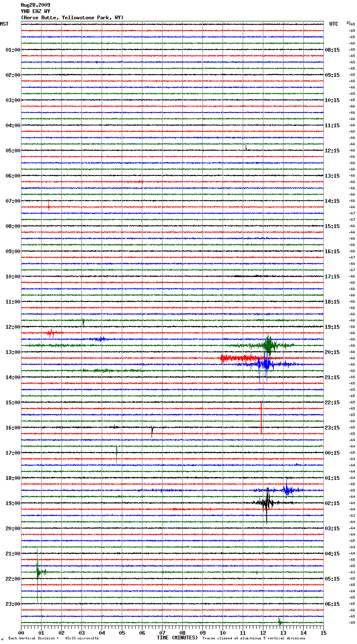357x644 pixels.
Task: Select the 12:00 MST time label
Action: (x=13, y=327)
